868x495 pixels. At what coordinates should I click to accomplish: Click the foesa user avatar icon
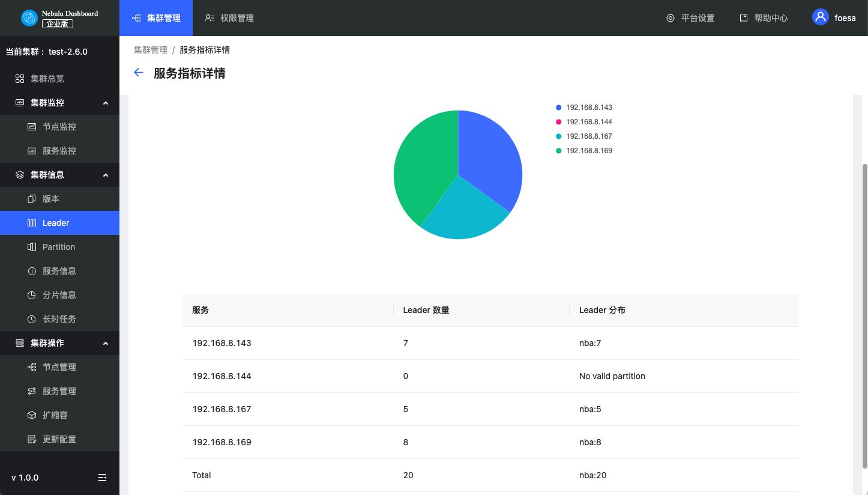[820, 17]
